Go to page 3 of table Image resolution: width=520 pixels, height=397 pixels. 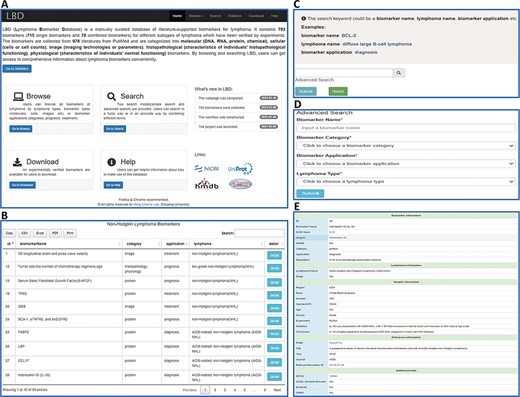click(x=225, y=390)
